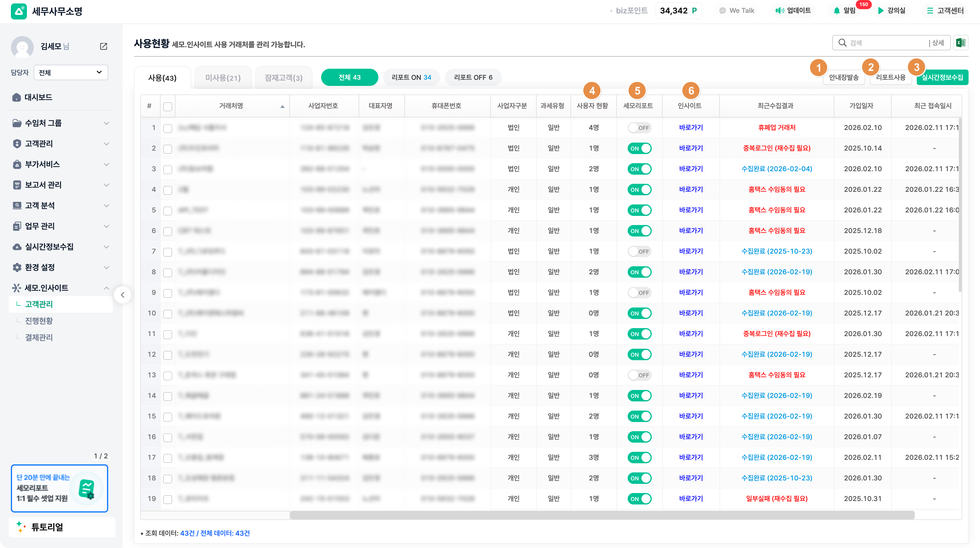Collapse sidebar with arrow button
This screenshot has width=980, height=548.
point(122,295)
